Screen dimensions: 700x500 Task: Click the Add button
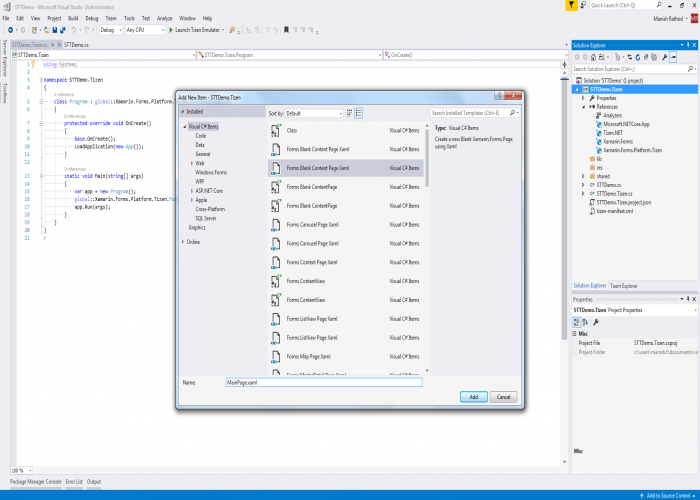(473, 397)
